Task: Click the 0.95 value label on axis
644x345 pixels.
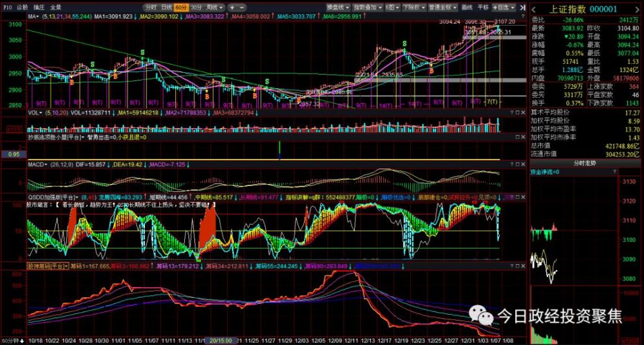Action: coord(13,155)
